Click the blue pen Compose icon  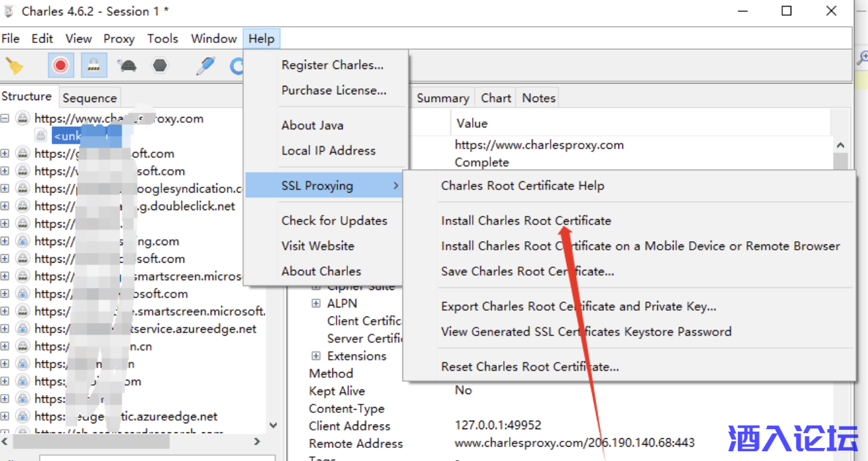205,66
